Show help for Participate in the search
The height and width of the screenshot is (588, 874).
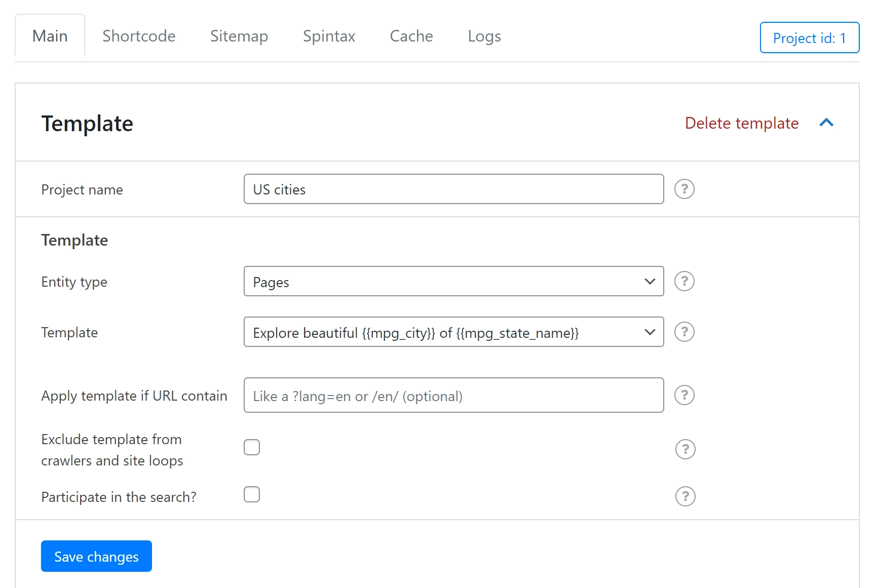[685, 496]
